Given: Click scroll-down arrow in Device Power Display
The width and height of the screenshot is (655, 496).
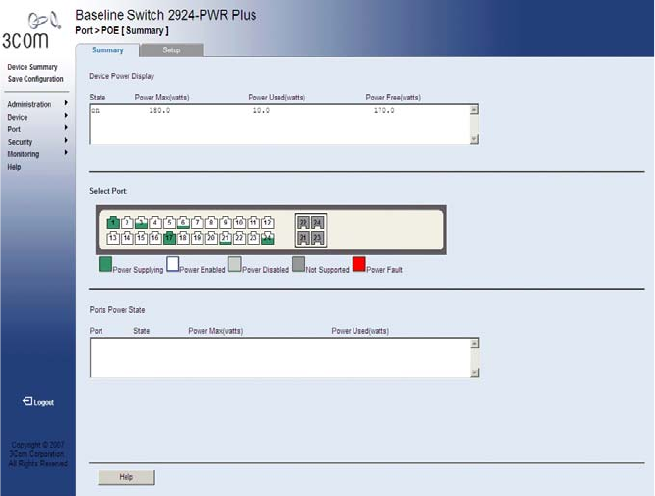Looking at the screenshot, I should coord(474,139).
